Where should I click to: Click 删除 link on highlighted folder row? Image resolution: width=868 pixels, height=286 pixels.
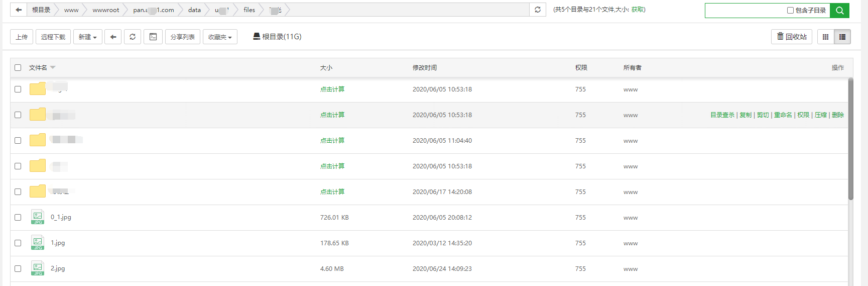837,115
